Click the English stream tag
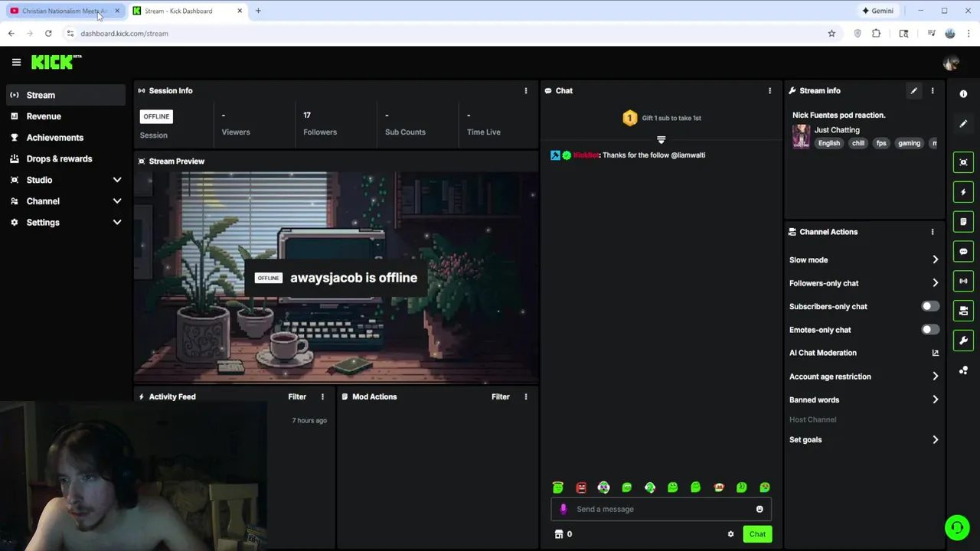Screen dimensions: 980x551 coord(828,143)
